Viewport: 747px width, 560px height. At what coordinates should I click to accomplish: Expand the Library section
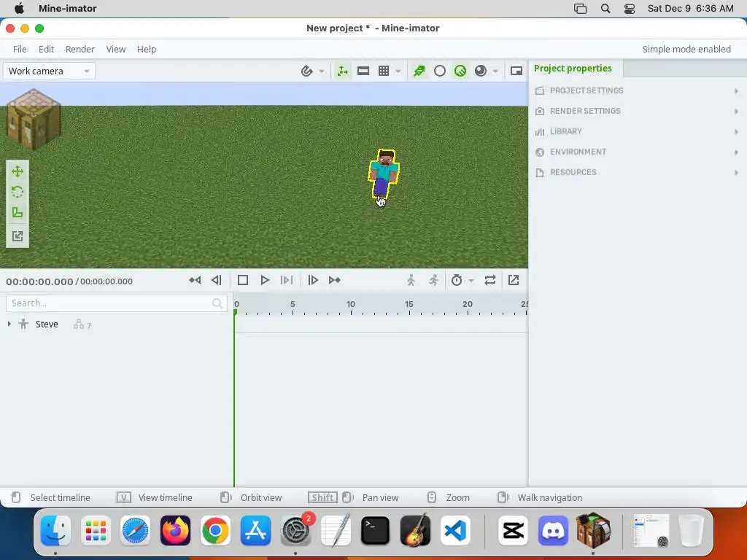click(x=638, y=131)
